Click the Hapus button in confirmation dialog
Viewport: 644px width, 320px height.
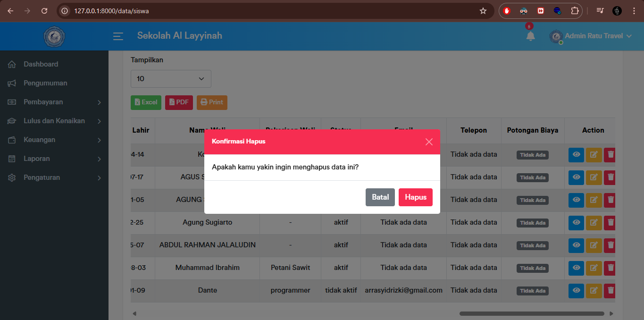415,197
